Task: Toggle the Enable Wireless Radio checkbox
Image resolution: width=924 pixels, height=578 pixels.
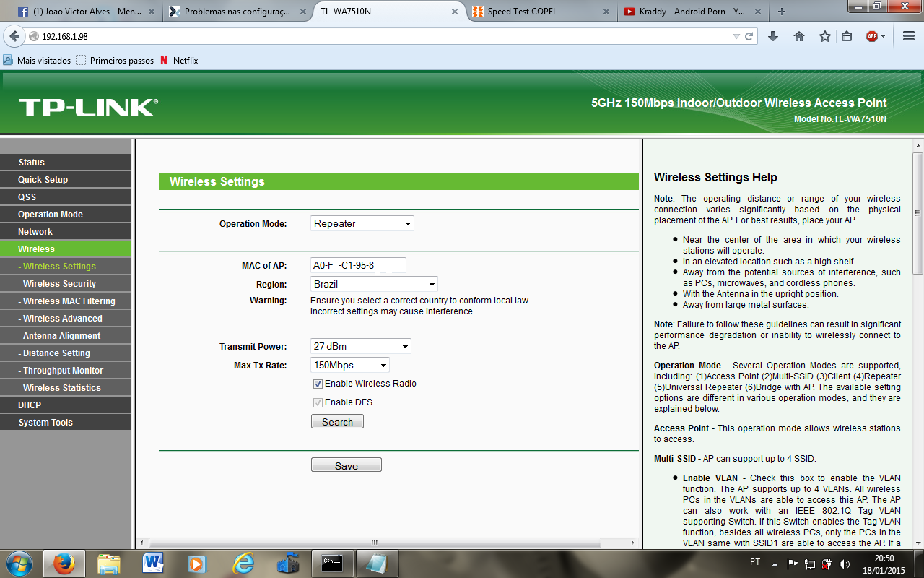Action: [318, 384]
